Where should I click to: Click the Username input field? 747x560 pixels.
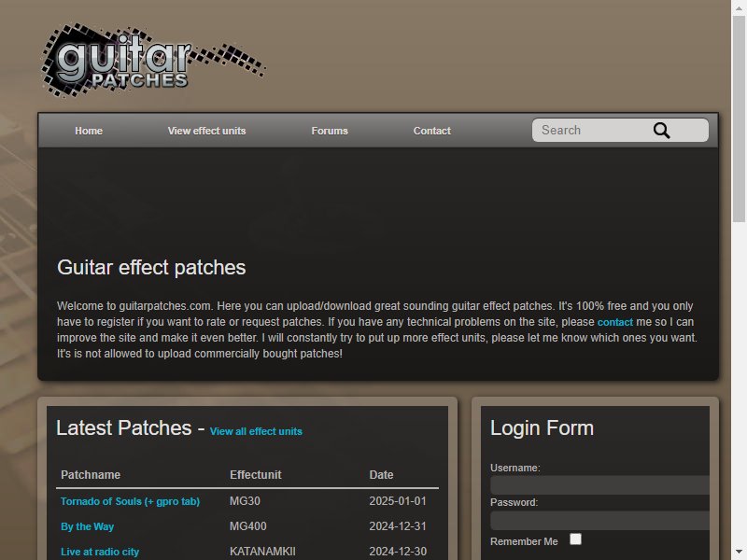[599, 485]
